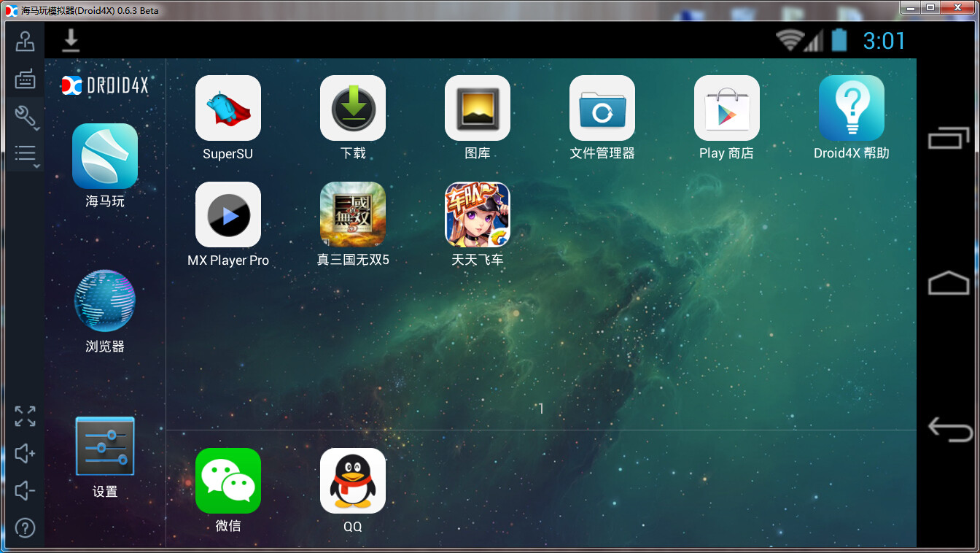The height and width of the screenshot is (553, 980).
Task: Open the 微信 WeChat app
Action: (x=228, y=481)
